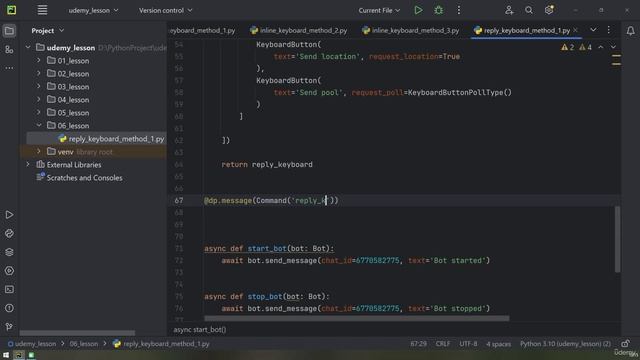This screenshot has height=360, width=640.
Task: Open the Structure tool window icon
Action: coord(9,49)
